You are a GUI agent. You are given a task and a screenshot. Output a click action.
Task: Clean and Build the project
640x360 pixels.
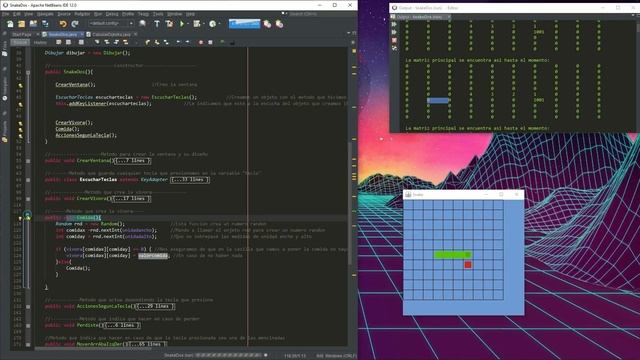click(169, 24)
